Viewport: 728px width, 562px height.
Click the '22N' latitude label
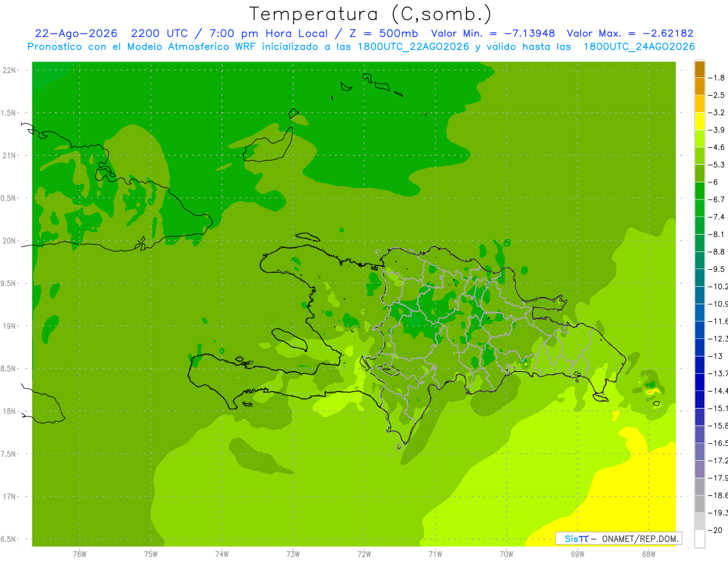pos(10,70)
